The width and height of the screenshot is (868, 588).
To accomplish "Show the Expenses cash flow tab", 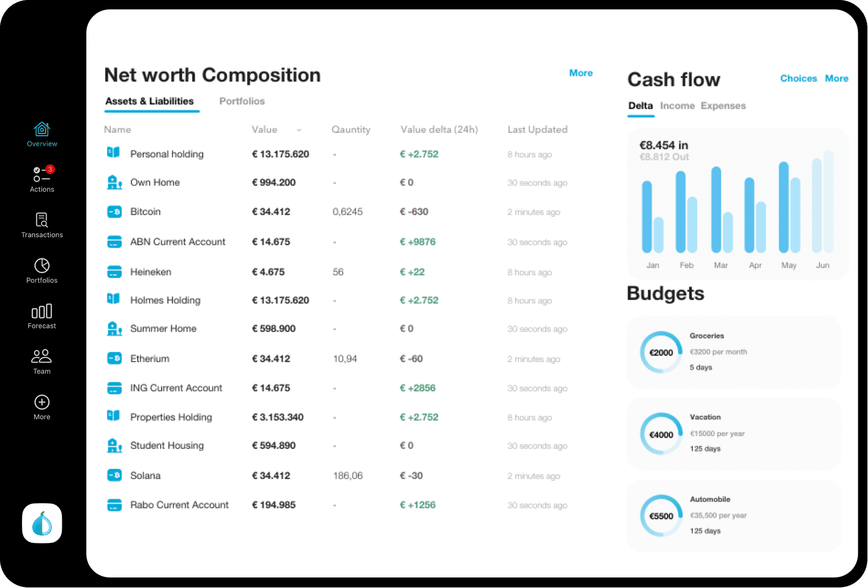I will (723, 106).
